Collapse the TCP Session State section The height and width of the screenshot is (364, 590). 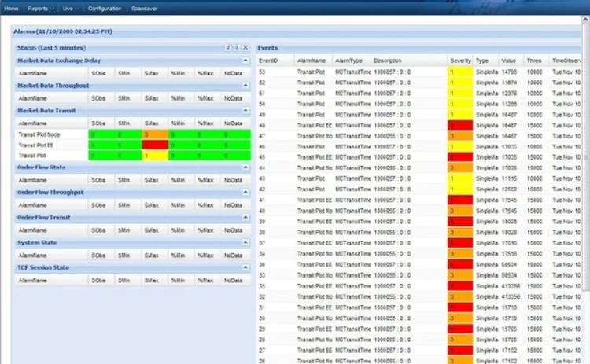click(245, 267)
